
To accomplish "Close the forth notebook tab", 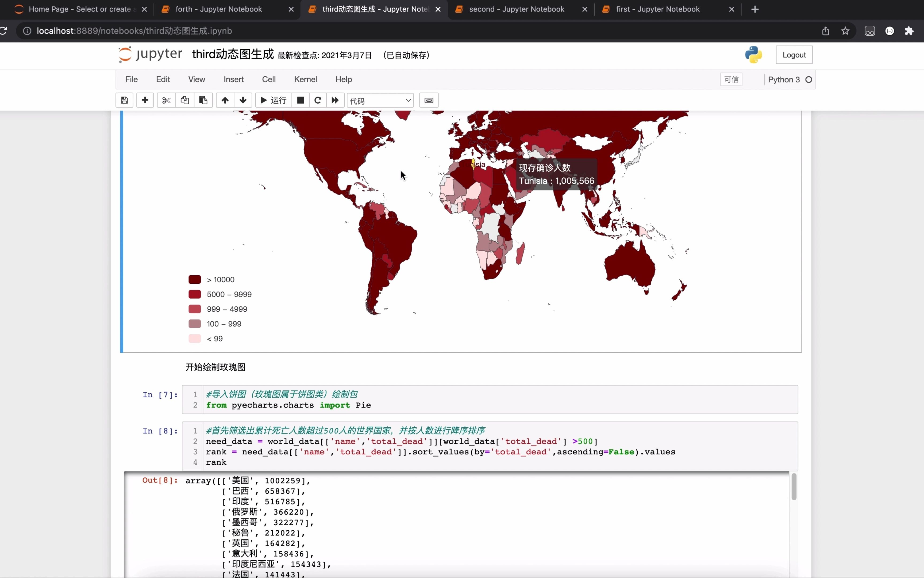I will 291,9.
